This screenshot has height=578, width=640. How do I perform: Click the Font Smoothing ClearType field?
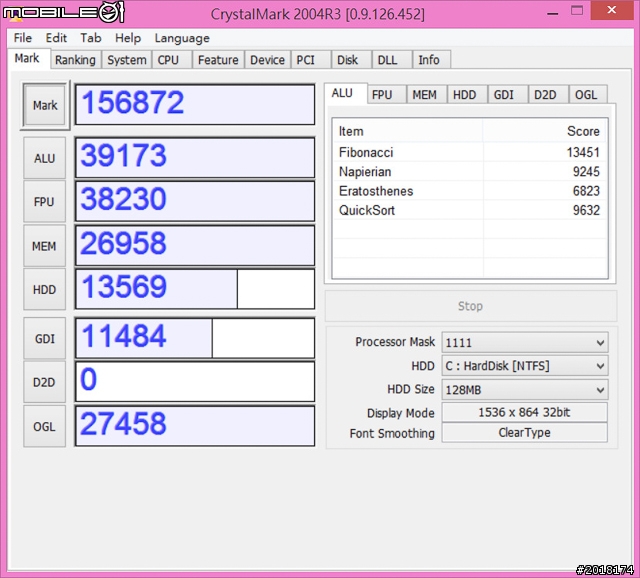click(x=524, y=433)
